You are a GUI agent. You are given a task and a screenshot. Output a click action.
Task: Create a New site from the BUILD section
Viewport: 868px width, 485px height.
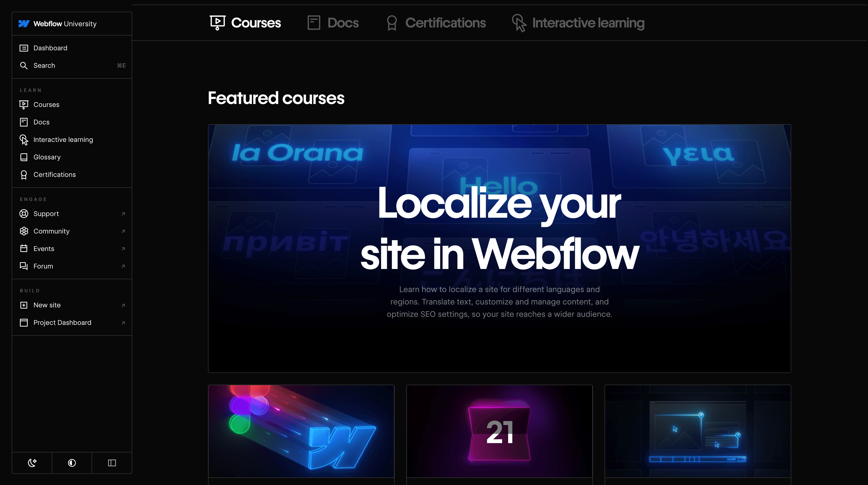click(x=47, y=305)
